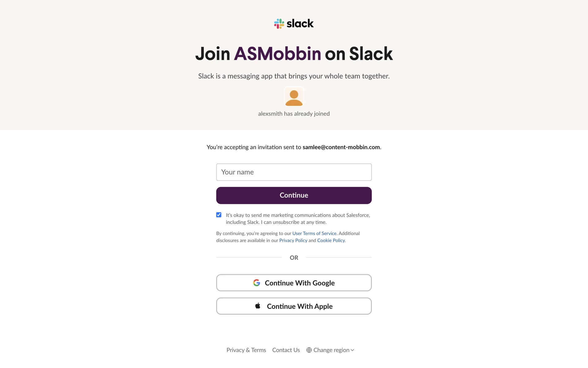Image resolution: width=588 pixels, height=368 pixels.
Task: Click the Slack logo icon at top
Action: [279, 24]
